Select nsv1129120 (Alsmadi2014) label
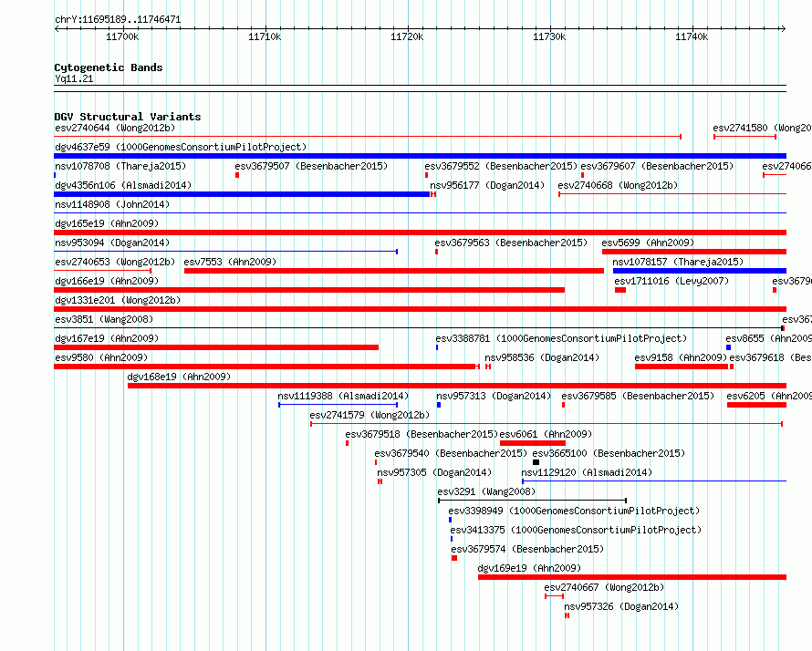 pyautogui.click(x=587, y=472)
